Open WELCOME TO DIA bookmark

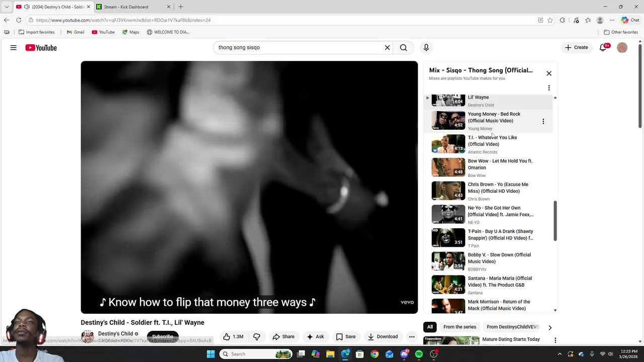pos(168,32)
